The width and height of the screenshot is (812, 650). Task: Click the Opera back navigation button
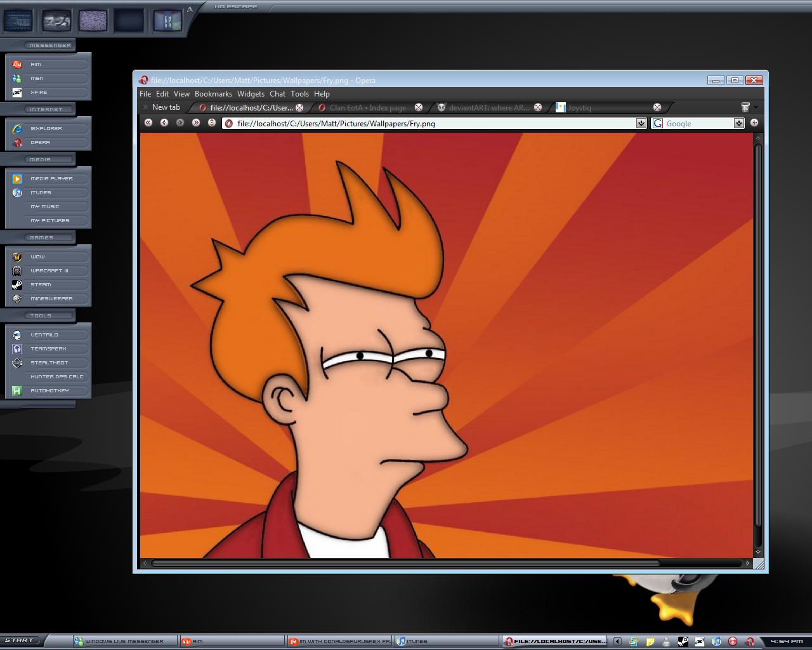(x=164, y=123)
